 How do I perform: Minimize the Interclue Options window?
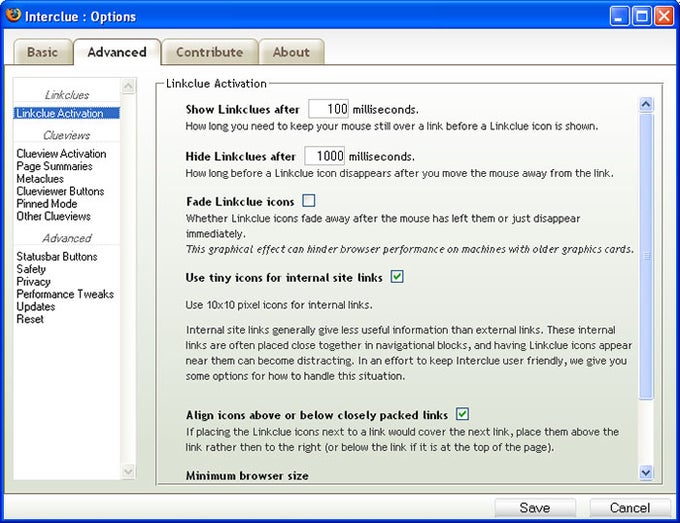pos(619,16)
